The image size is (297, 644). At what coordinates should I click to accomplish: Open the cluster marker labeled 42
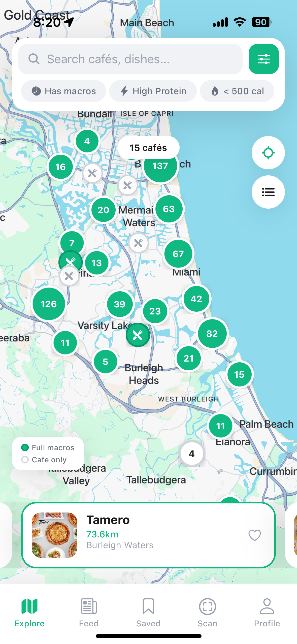(x=196, y=299)
